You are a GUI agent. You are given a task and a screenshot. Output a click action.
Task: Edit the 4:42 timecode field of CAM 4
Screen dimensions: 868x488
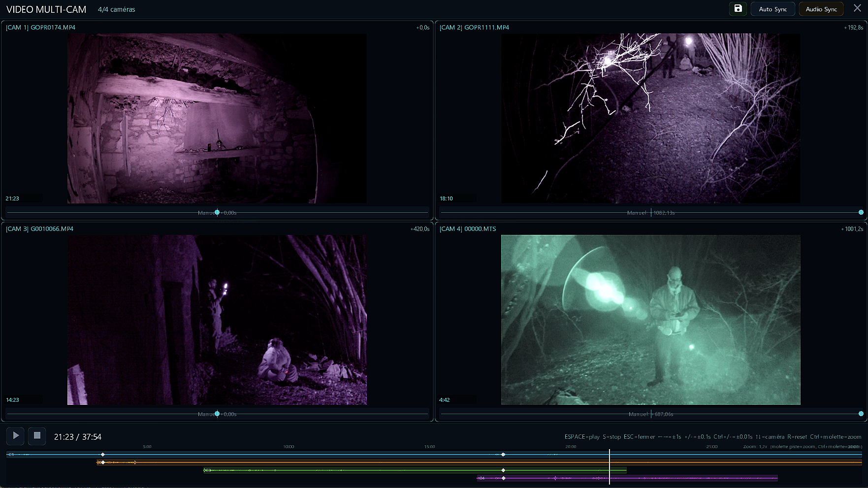coord(457,399)
